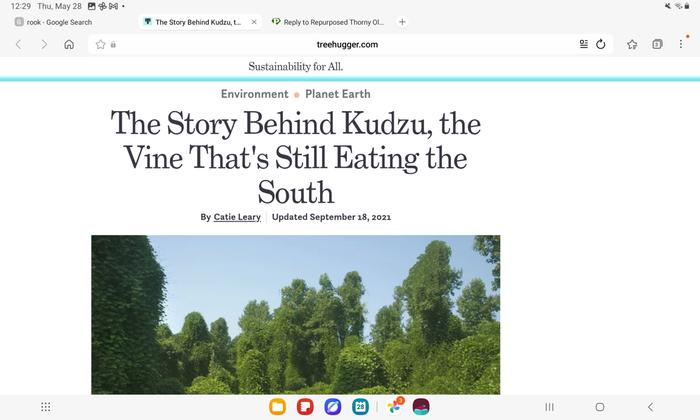Tap the system Back navigation button

click(x=650, y=407)
